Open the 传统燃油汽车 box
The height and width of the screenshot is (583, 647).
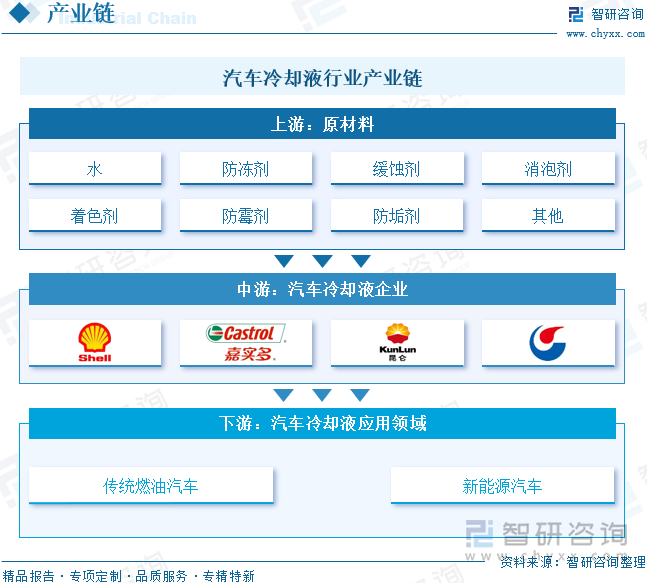pos(151,486)
